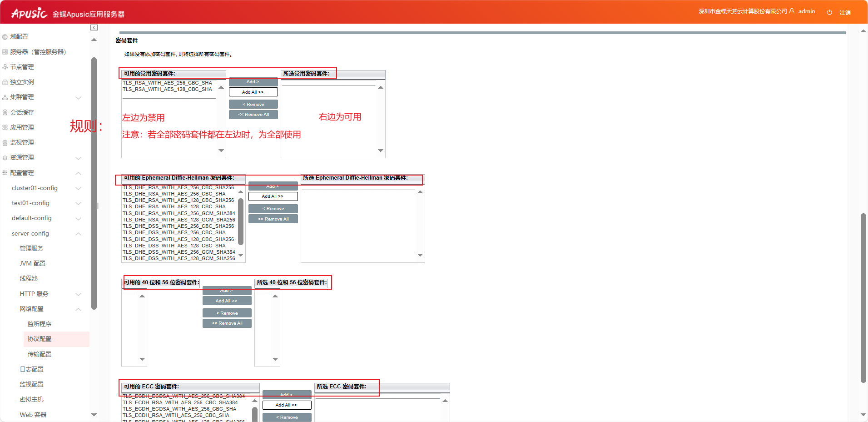The width and height of the screenshot is (868, 422).
Task: Click up arrow of sidebar scrollbar
Action: tap(94, 40)
